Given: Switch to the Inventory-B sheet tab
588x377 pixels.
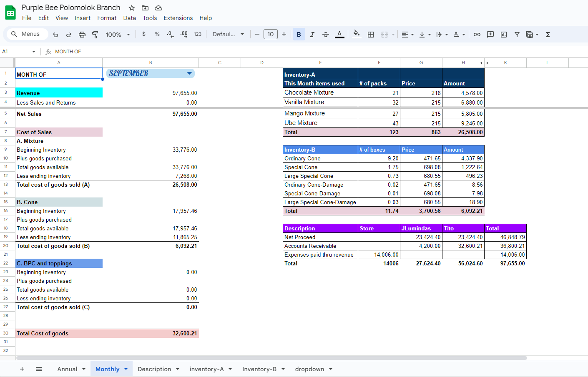Looking at the screenshot, I should [259, 369].
